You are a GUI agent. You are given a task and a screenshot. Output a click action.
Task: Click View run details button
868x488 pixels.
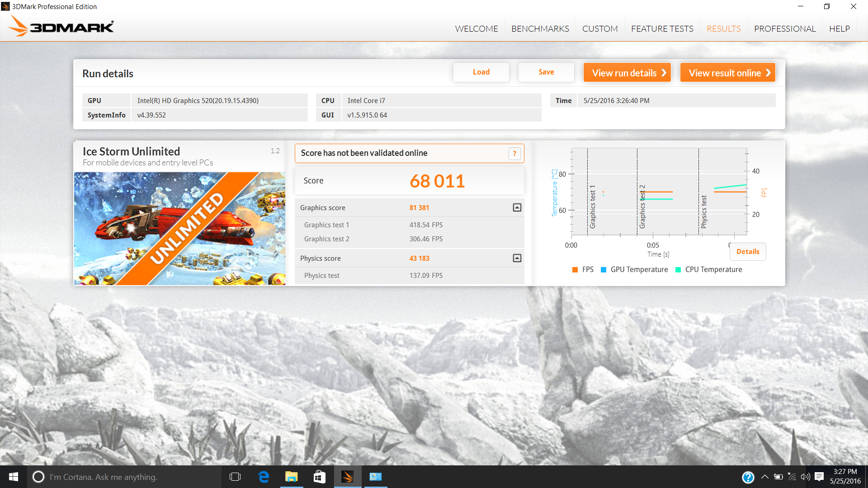(627, 73)
